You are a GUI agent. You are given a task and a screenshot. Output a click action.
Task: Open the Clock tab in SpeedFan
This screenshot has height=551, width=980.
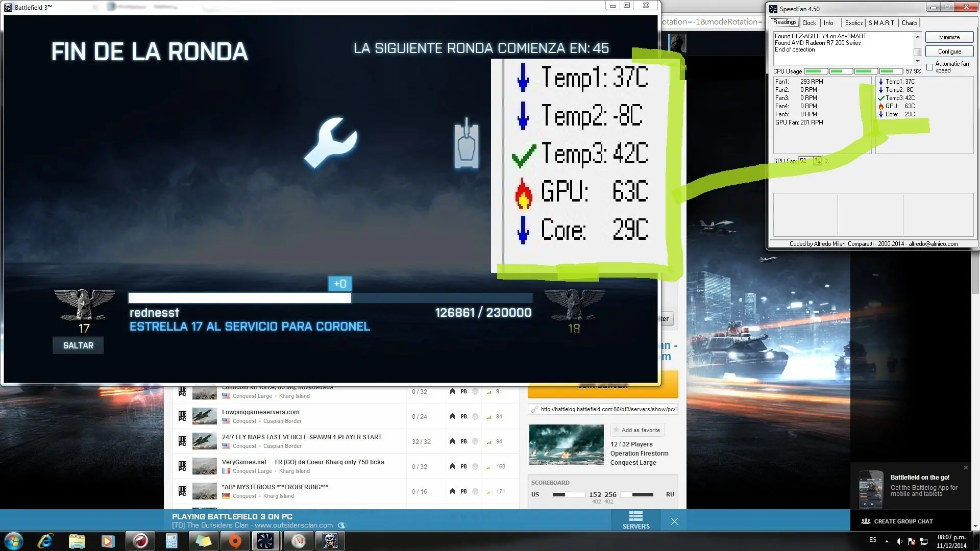click(809, 23)
